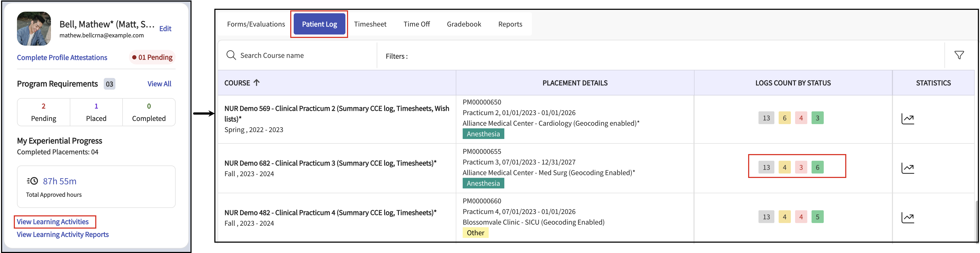This screenshot has height=253, width=980.
Task: Open View Learning Activities link
Action: (53, 222)
